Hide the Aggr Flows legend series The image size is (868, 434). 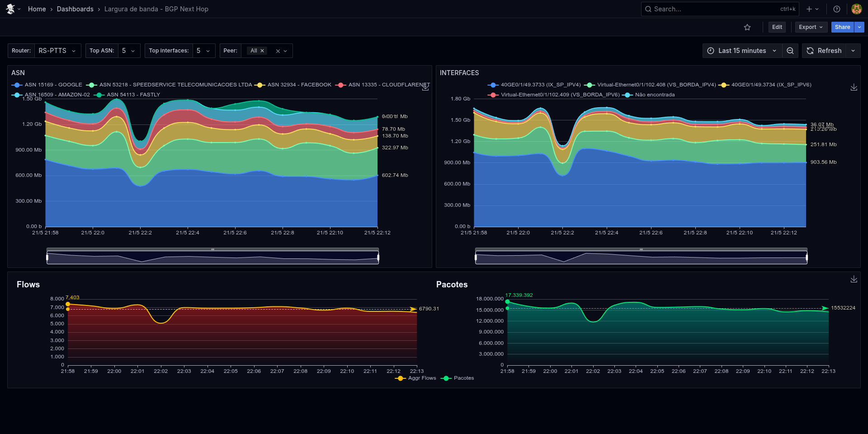pos(421,378)
